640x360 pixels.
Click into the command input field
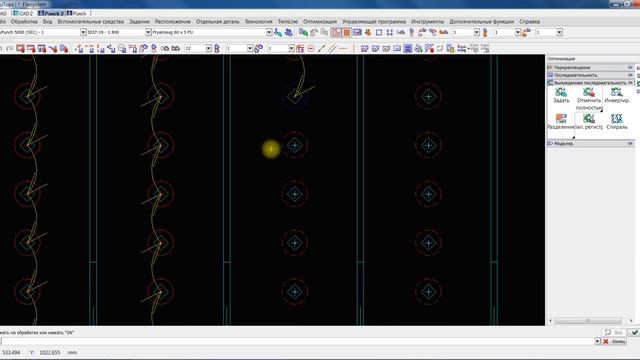[x=297, y=341]
